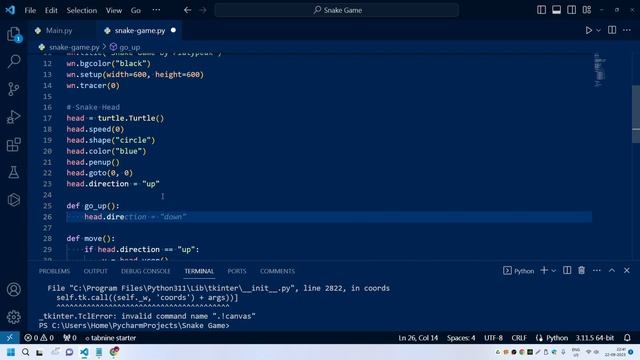Switch to the OUTPUT panel tab
Screen dimensions: 640x360
pos(96,271)
